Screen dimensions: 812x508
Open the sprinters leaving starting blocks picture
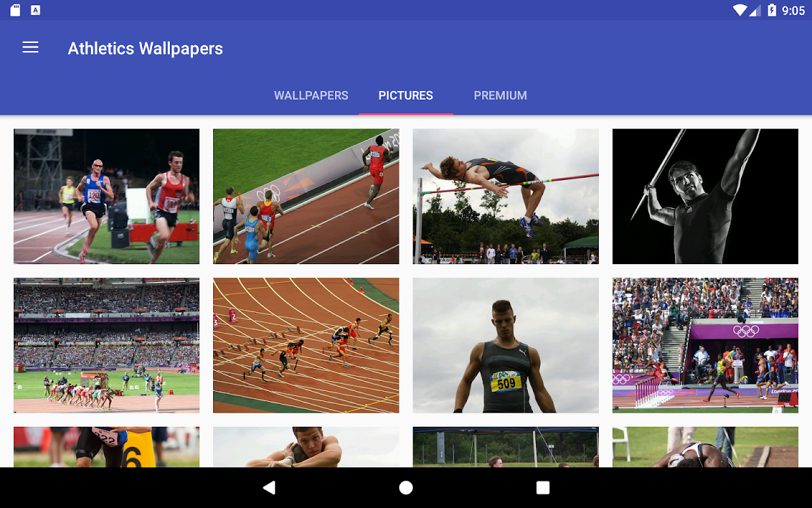click(x=306, y=345)
